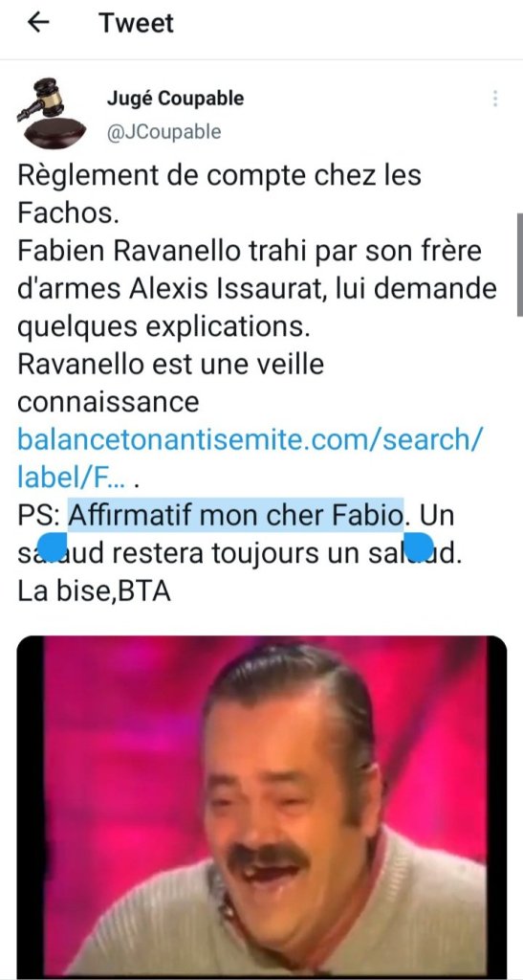Image resolution: width=523 pixels, height=980 pixels.
Task: Open the three-dot tweet options menu
Action: [495, 99]
